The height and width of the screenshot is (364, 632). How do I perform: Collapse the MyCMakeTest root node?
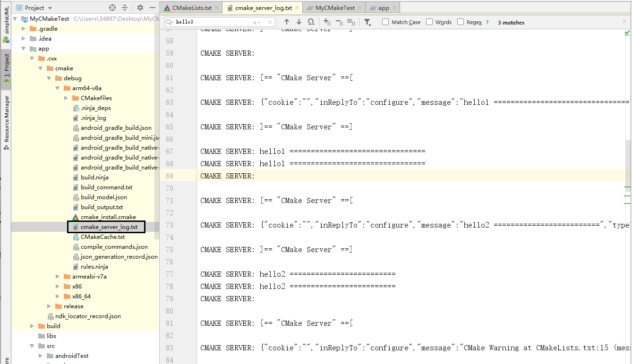15,19
